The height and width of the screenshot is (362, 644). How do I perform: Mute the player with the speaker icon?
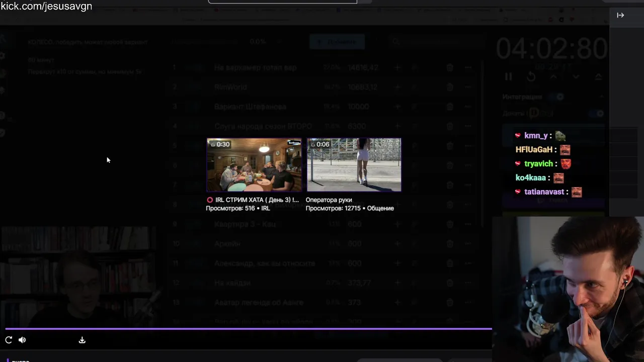22,340
